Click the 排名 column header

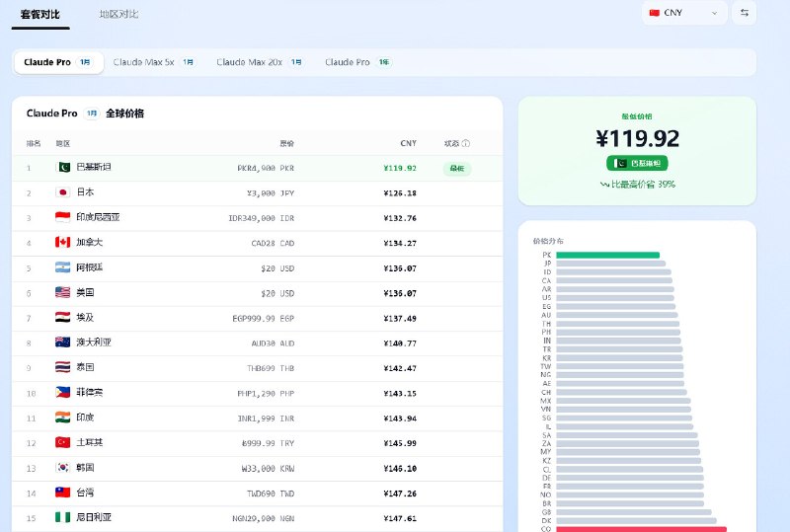(34, 143)
